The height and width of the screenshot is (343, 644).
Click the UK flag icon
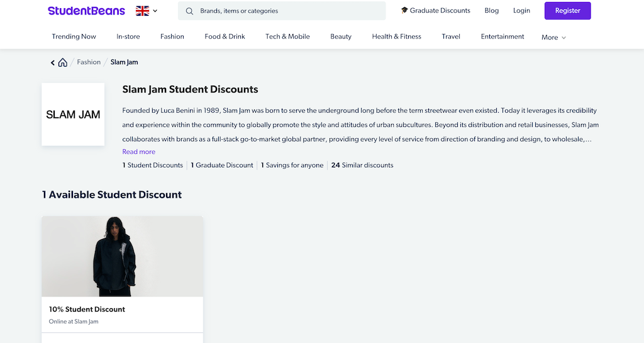pos(143,11)
